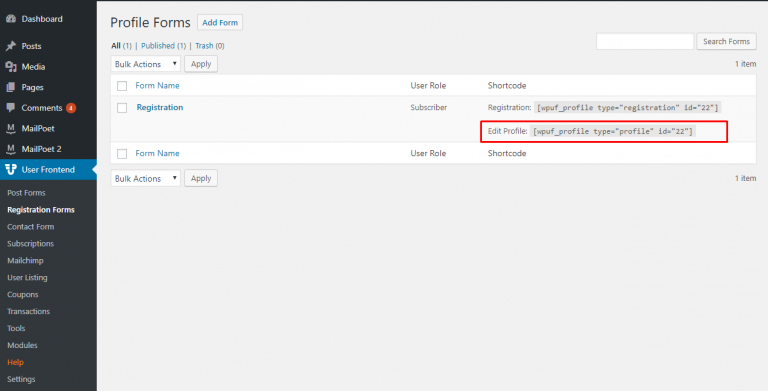Click the User Frontend logo icon
Image resolution: width=768 pixels, height=391 pixels.
tap(11, 170)
